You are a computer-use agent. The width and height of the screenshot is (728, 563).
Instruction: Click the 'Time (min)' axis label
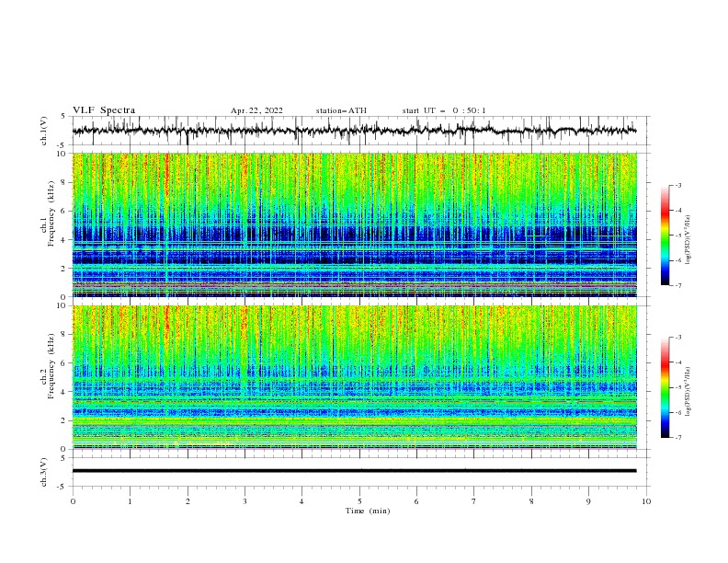coord(368,511)
